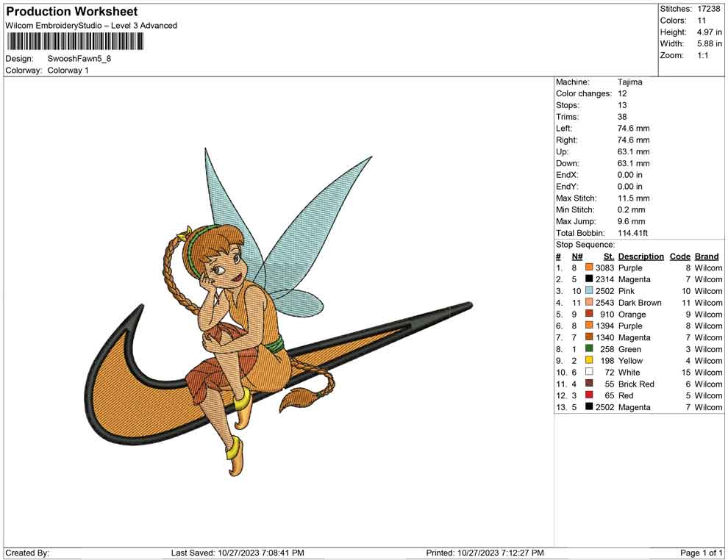Click the St. column header
This screenshot has height=560, width=728.
point(609,256)
